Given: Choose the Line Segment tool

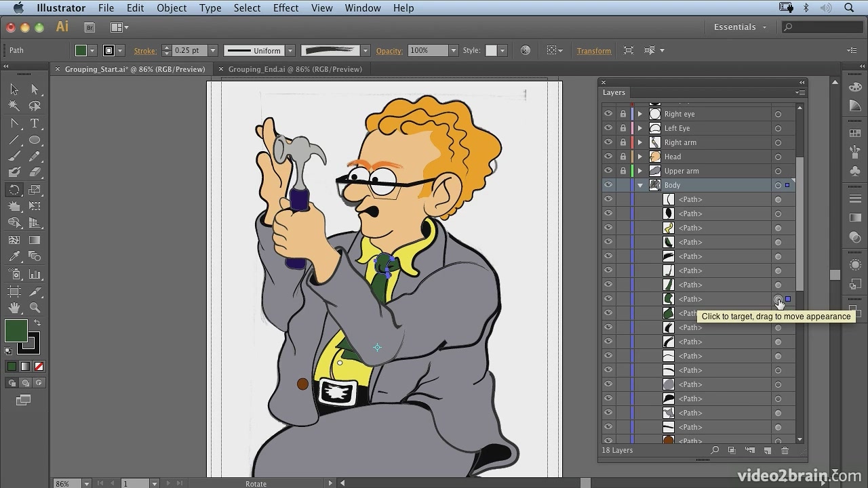Looking at the screenshot, I should [x=14, y=140].
